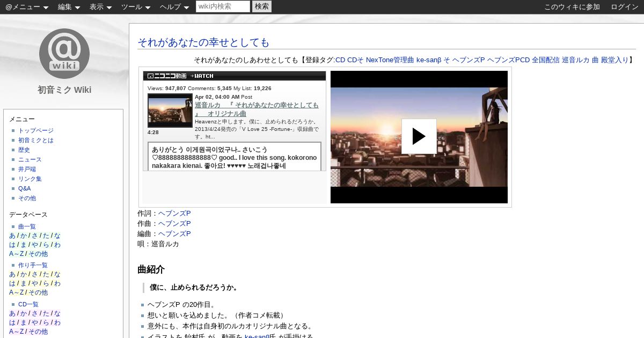This screenshot has height=338, width=644.
Task: Open the ヘルプ menu
Action: coord(174,7)
